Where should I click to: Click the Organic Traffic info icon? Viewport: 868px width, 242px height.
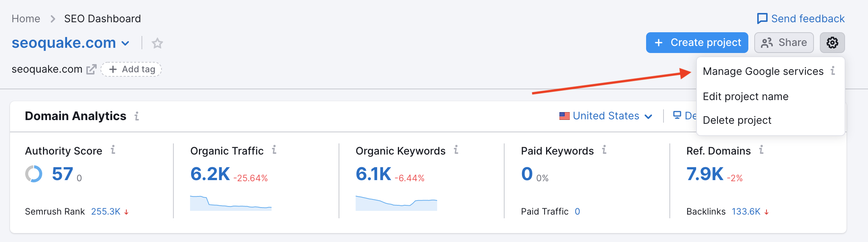coord(274,150)
